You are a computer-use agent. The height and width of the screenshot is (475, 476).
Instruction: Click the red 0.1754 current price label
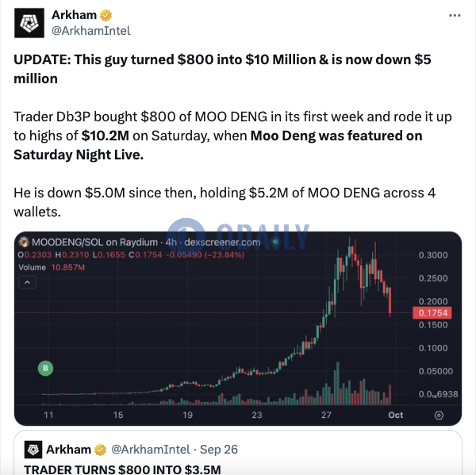(432, 313)
